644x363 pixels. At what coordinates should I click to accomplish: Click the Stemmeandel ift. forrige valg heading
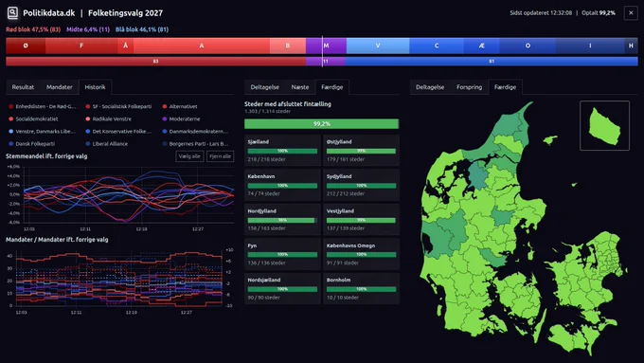(46, 156)
